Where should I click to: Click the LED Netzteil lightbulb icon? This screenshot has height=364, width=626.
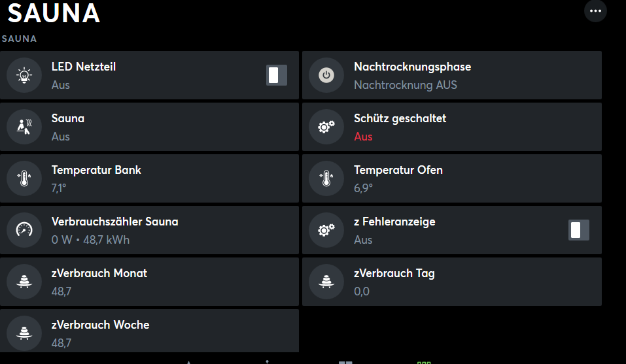coord(24,76)
